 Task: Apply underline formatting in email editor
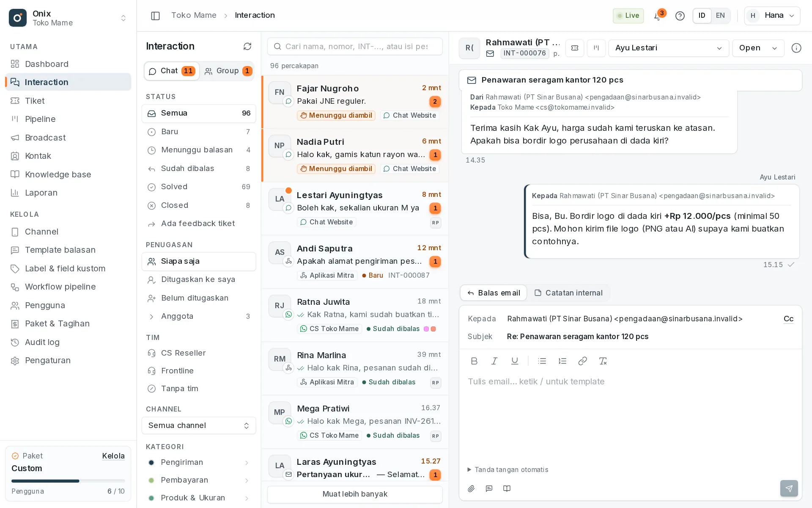(x=515, y=361)
